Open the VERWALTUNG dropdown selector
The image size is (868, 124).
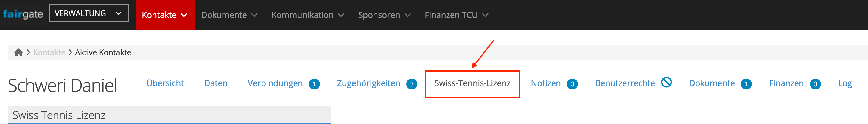[89, 13]
